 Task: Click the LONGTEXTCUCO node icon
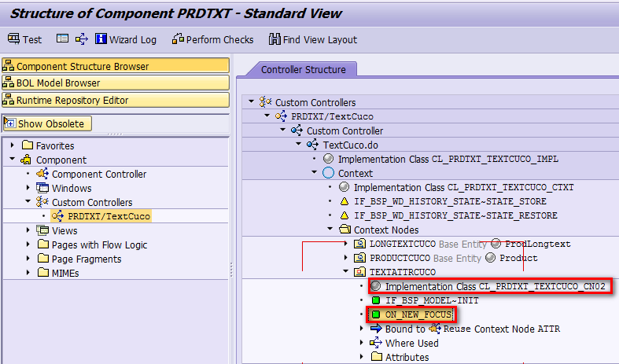pyautogui.click(x=359, y=244)
